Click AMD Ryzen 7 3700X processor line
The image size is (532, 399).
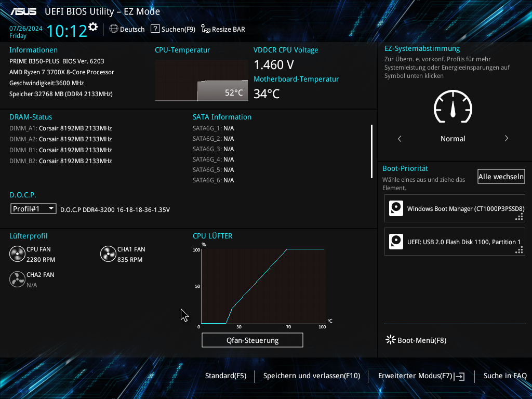(x=62, y=72)
